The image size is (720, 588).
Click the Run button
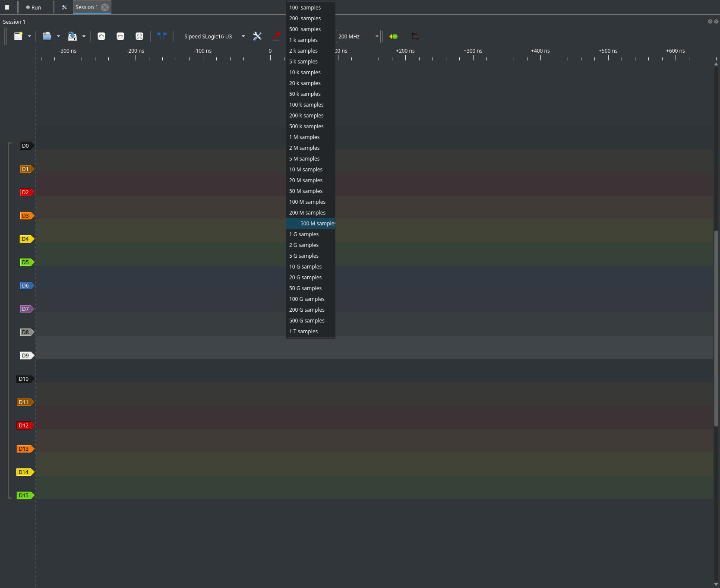pyautogui.click(x=34, y=7)
